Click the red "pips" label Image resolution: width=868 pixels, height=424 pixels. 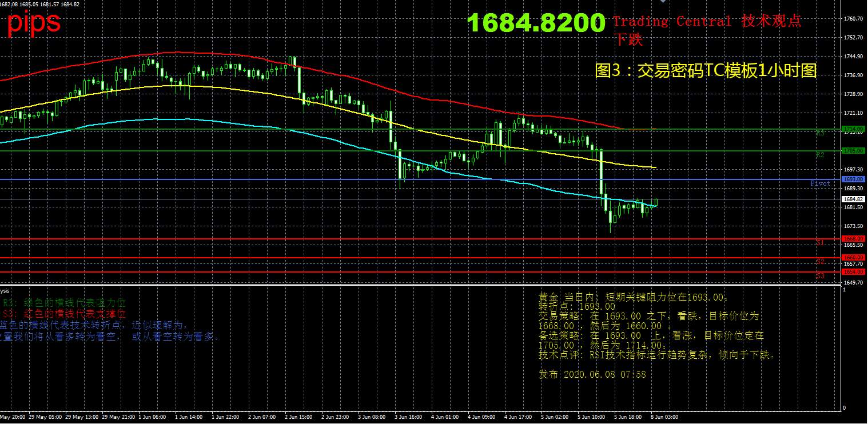(x=33, y=23)
